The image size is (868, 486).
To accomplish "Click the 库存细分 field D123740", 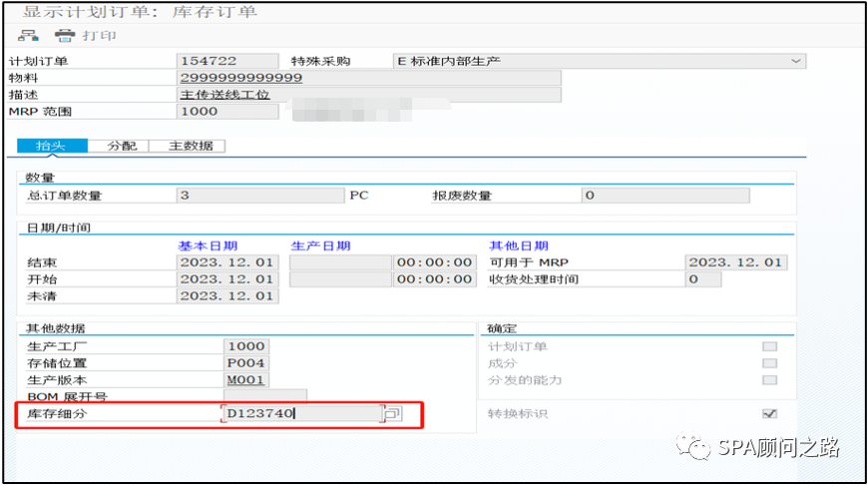I will (x=303, y=413).
